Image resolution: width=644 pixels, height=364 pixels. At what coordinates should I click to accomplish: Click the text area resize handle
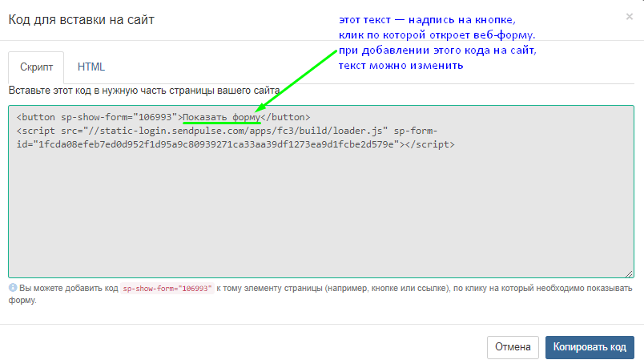pos(629,273)
